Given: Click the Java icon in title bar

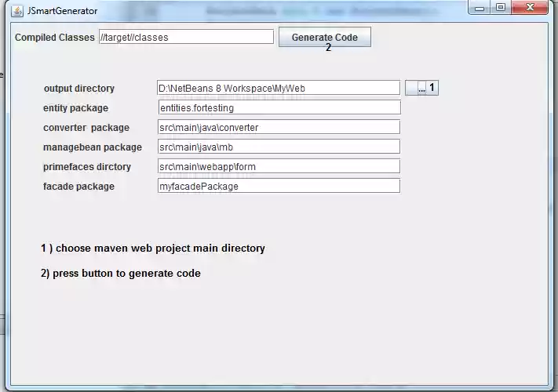Looking at the screenshot, I should pos(16,11).
